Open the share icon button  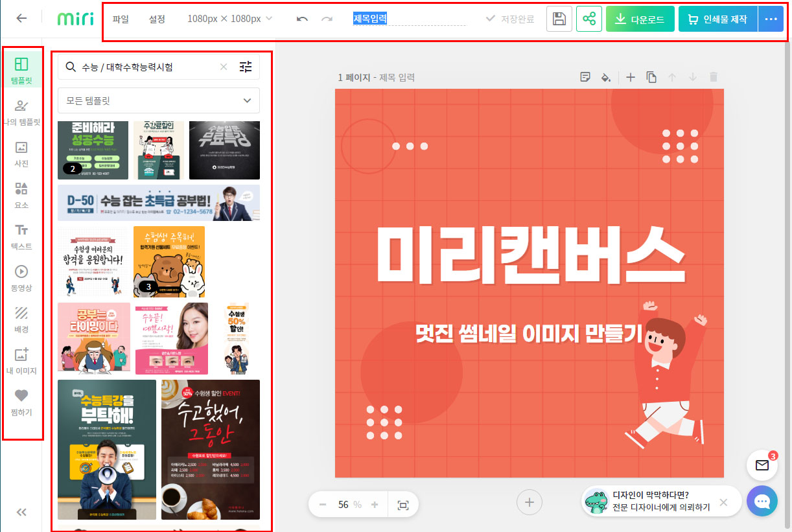pyautogui.click(x=589, y=19)
